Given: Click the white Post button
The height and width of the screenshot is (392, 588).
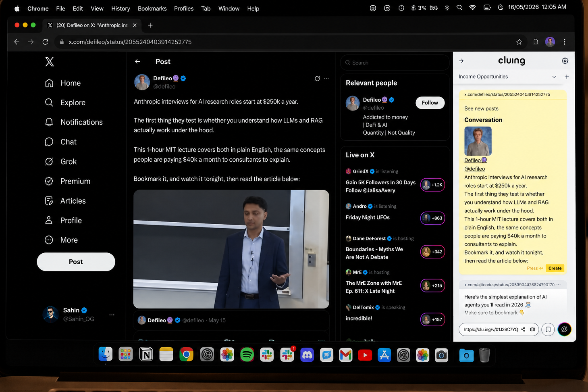Looking at the screenshot, I should (76, 262).
